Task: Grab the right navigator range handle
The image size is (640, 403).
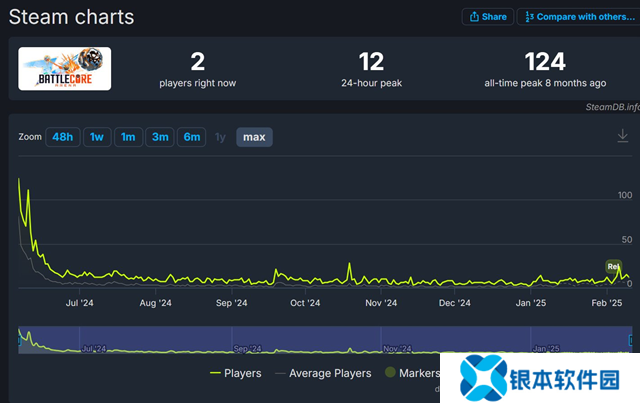Action: 631,340
